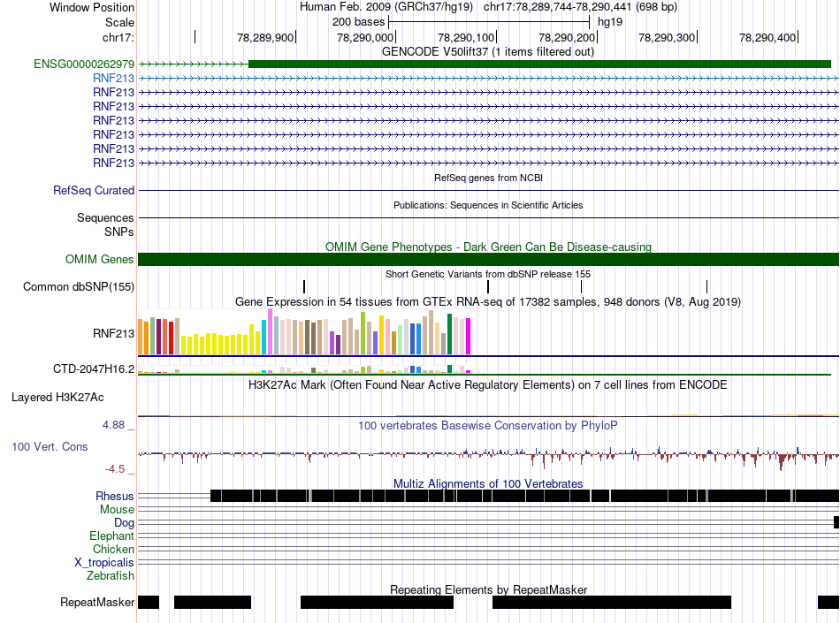Click the RepeatMasker track label

(x=97, y=602)
